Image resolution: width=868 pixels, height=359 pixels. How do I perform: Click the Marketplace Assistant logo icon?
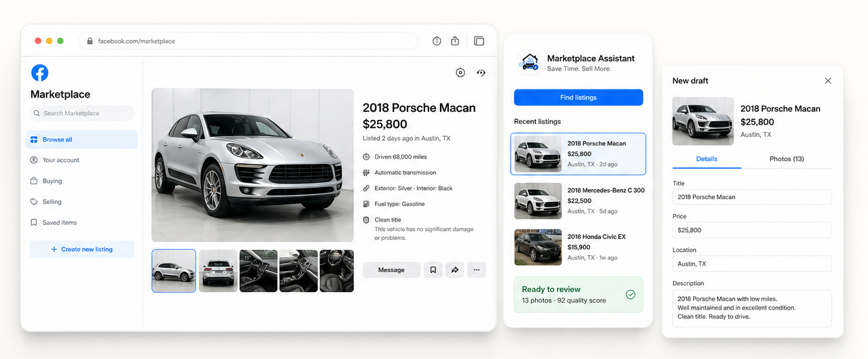click(x=529, y=62)
